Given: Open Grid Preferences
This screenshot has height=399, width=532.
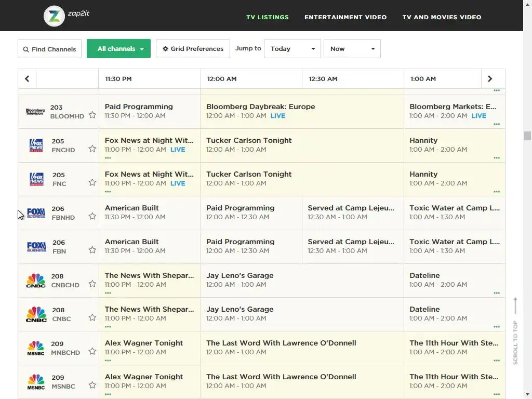Looking at the screenshot, I should (193, 48).
